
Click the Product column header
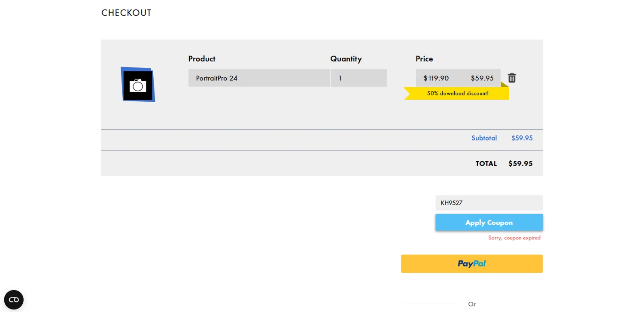pos(202,59)
